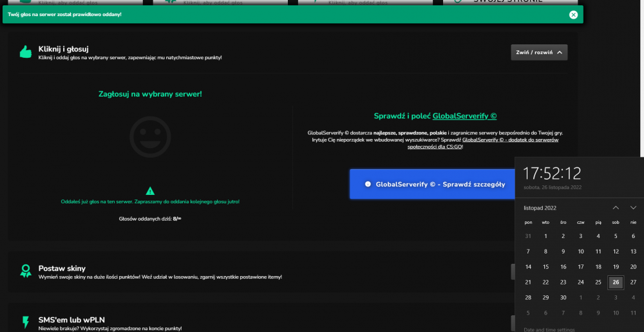Click the Niewiele brakuje description text
Image resolution: width=644 pixels, height=332 pixels.
tap(110, 328)
